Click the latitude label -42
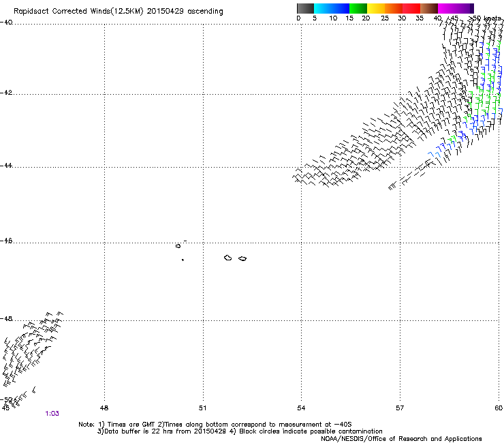The image size is (504, 443). (x=6, y=92)
